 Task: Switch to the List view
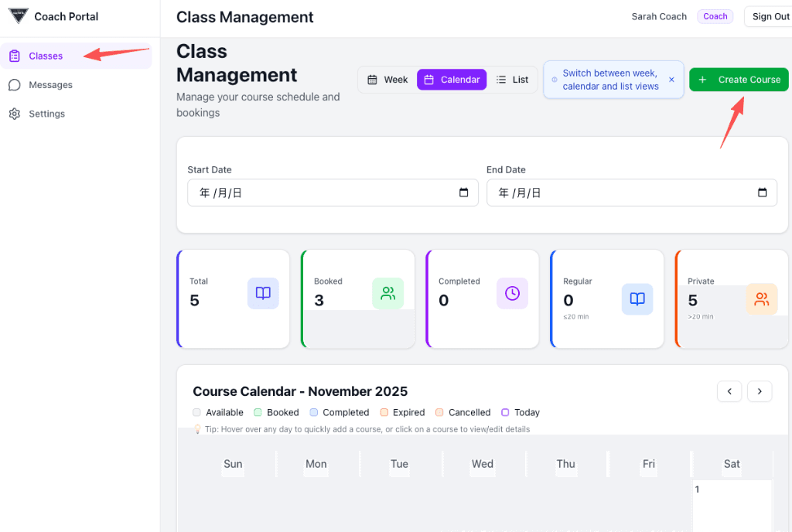pos(513,80)
